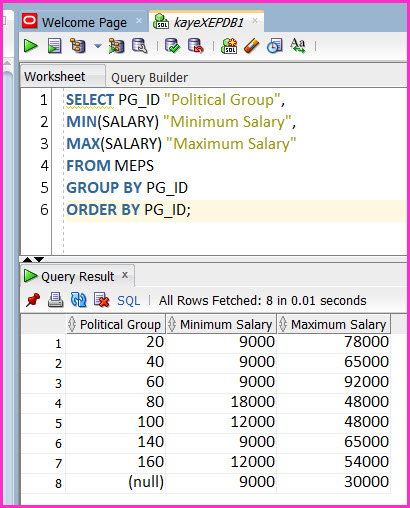
Task: Select cell with Maximum Salary 92000
Action: (334, 382)
